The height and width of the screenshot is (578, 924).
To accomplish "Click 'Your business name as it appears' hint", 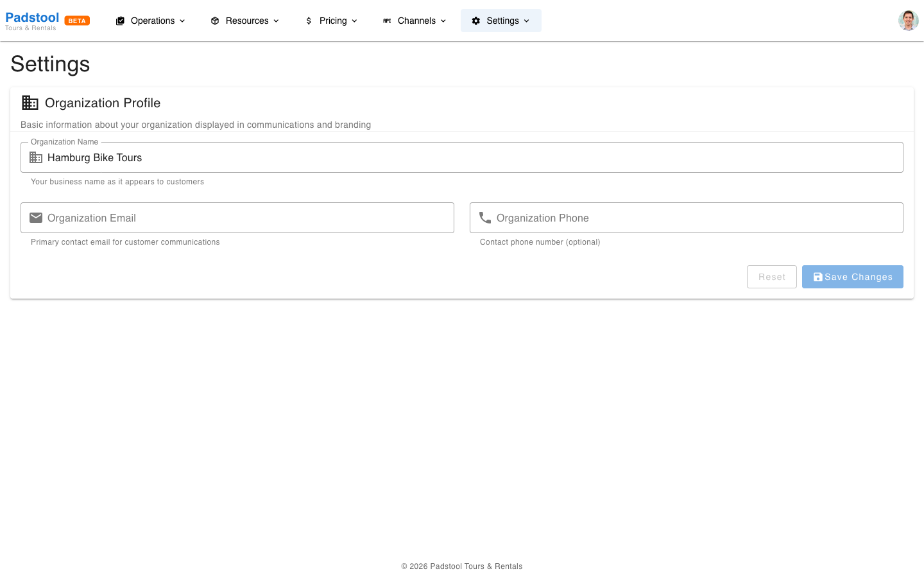I will (x=117, y=182).
